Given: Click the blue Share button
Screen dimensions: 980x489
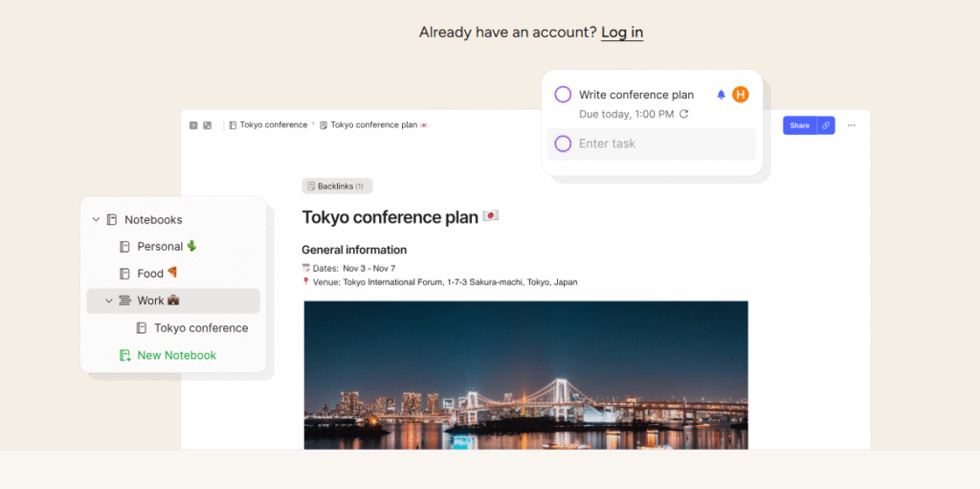Looking at the screenshot, I should tap(799, 125).
